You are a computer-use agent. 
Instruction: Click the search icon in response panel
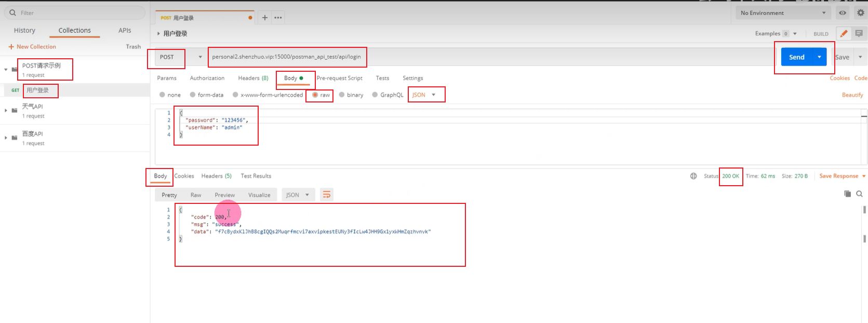click(x=859, y=194)
